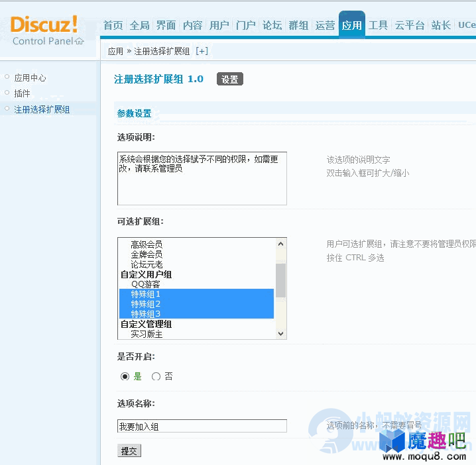Image resolution: width=476 pixels, height=465 pixels.
Task: Open the 首页 tab
Action: pos(113,25)
